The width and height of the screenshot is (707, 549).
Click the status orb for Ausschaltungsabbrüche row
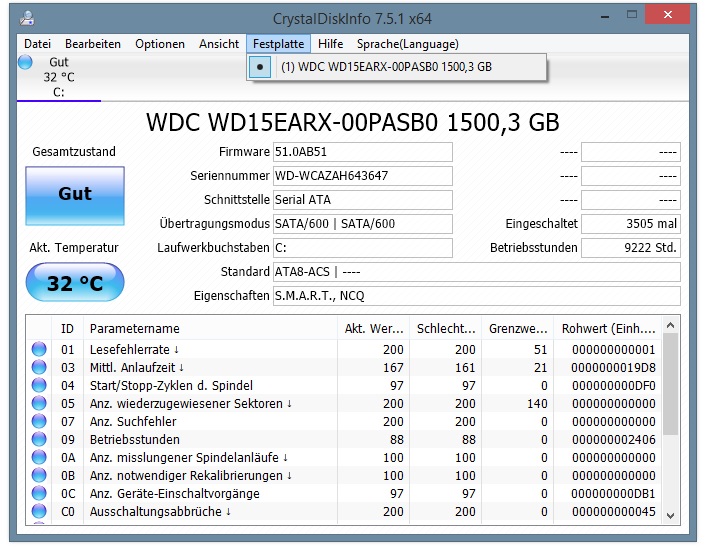(39, 512)
